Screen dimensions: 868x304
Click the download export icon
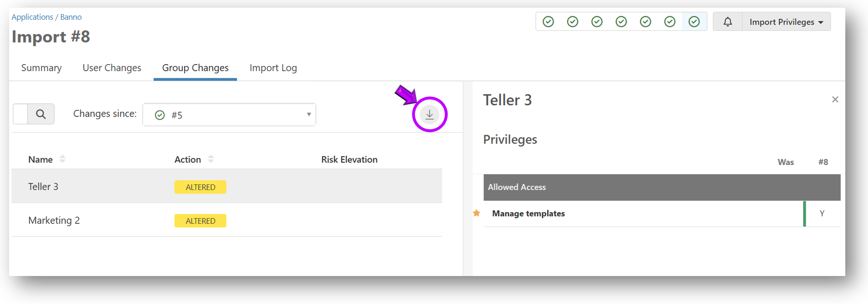click(x=429, y=114)
